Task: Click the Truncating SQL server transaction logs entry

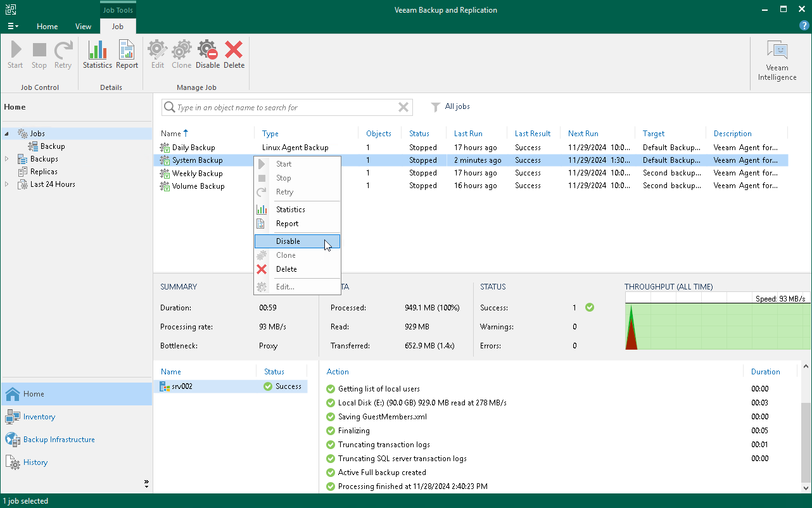Action: [402, 459]
